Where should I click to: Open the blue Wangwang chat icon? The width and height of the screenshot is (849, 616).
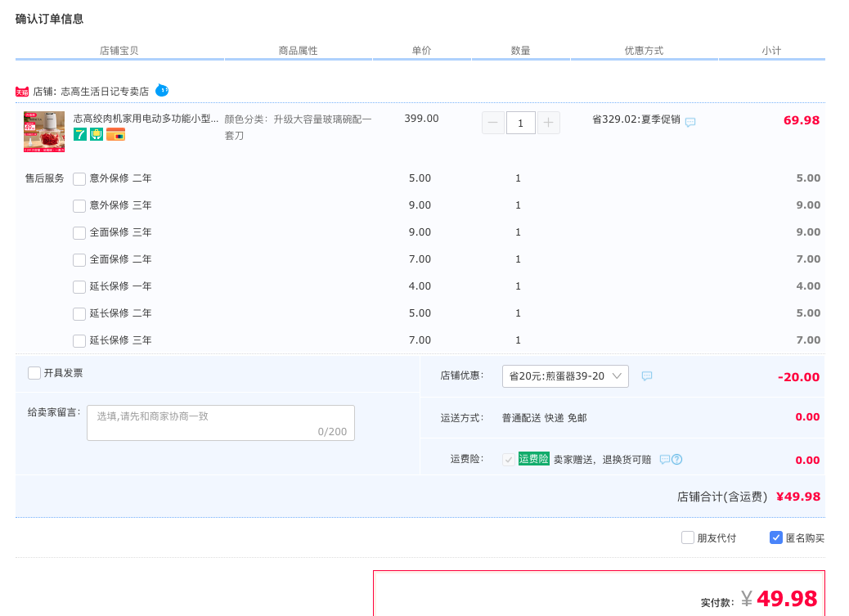point(162,91)
